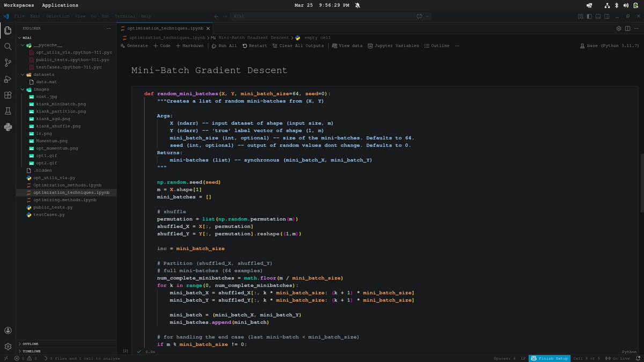Toggle Bluetooth from the system tray

point(617,5)
